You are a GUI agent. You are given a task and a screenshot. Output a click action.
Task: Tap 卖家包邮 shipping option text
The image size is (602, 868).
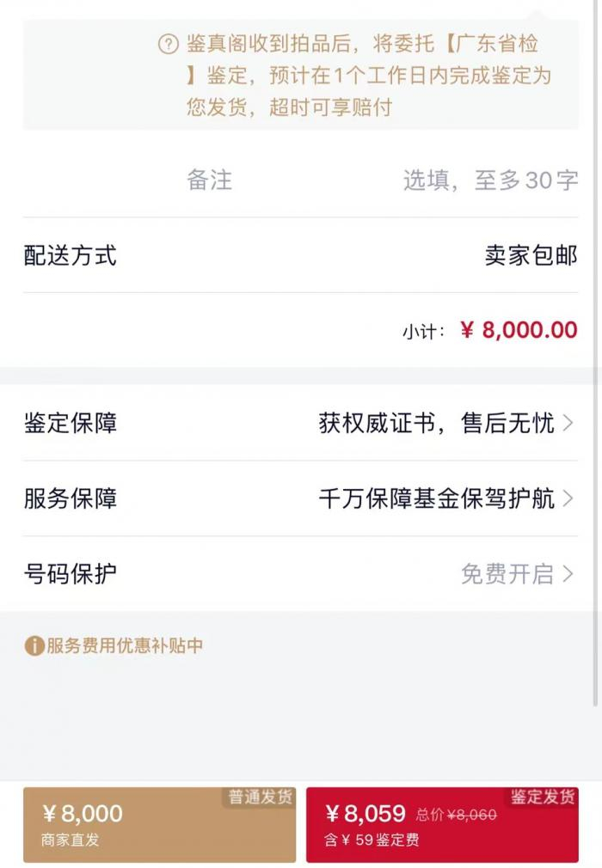click(531, 255)
